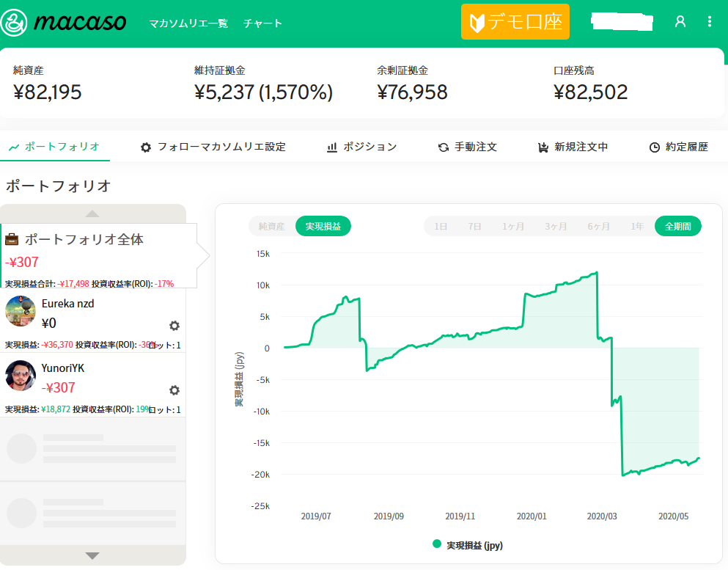Click the ポートフォリオ全体 briefcase icon
The image size is (728, 570).
(x=12, y=239)
